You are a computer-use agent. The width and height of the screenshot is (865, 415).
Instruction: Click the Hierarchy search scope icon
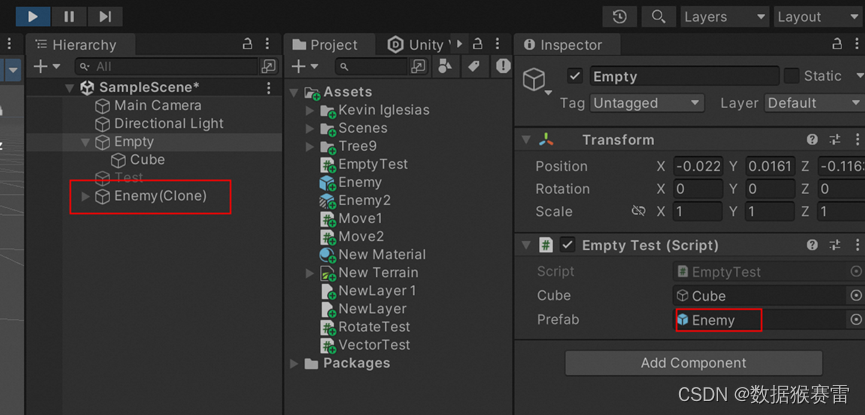(x=268, y=67)
